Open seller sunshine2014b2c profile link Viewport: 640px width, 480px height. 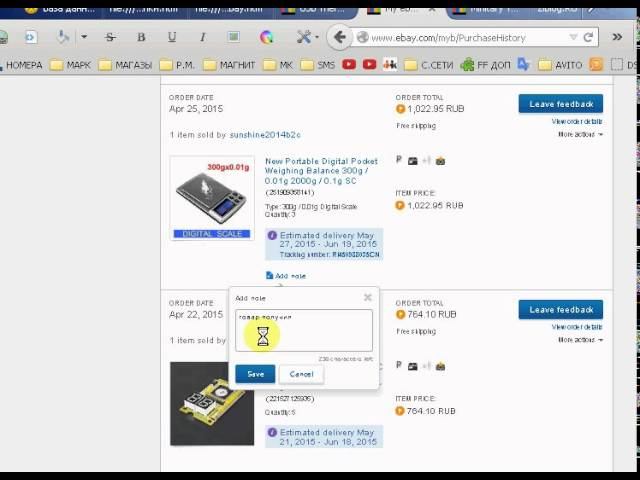click(265, 135)
